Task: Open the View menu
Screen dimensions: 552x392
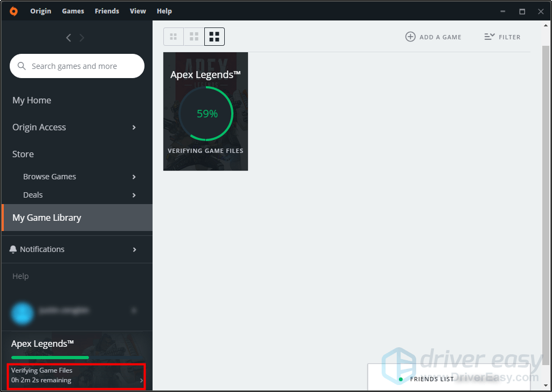Action: [137, 11]
